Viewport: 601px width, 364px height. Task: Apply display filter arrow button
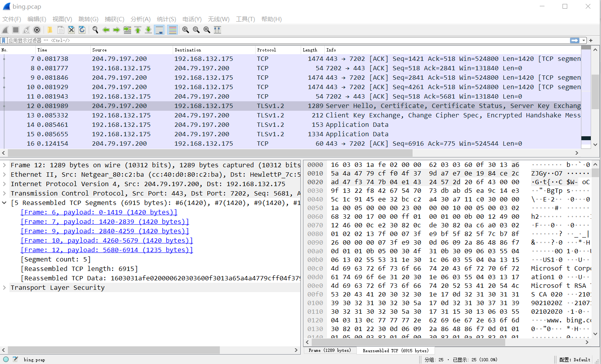(x=575, y=40)
